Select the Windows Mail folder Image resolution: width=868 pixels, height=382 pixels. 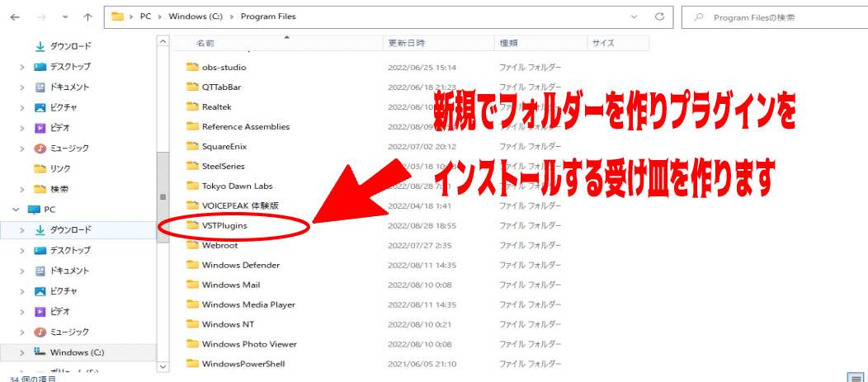231,285
